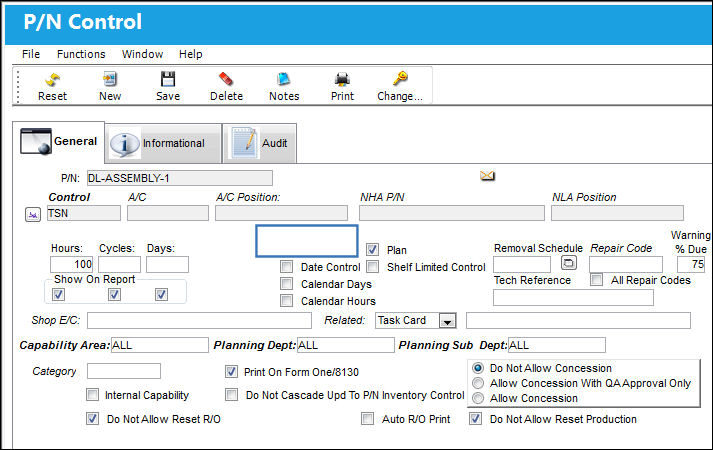Toggle Show On Report checkbox under Days
Viewport: 713px width, 450px height.
161,295
